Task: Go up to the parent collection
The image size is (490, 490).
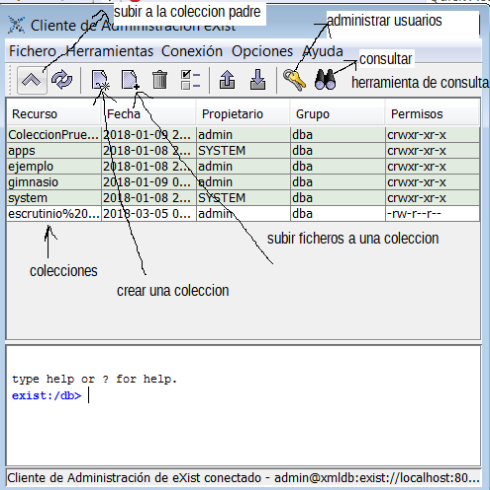Action: coord(32,80)
